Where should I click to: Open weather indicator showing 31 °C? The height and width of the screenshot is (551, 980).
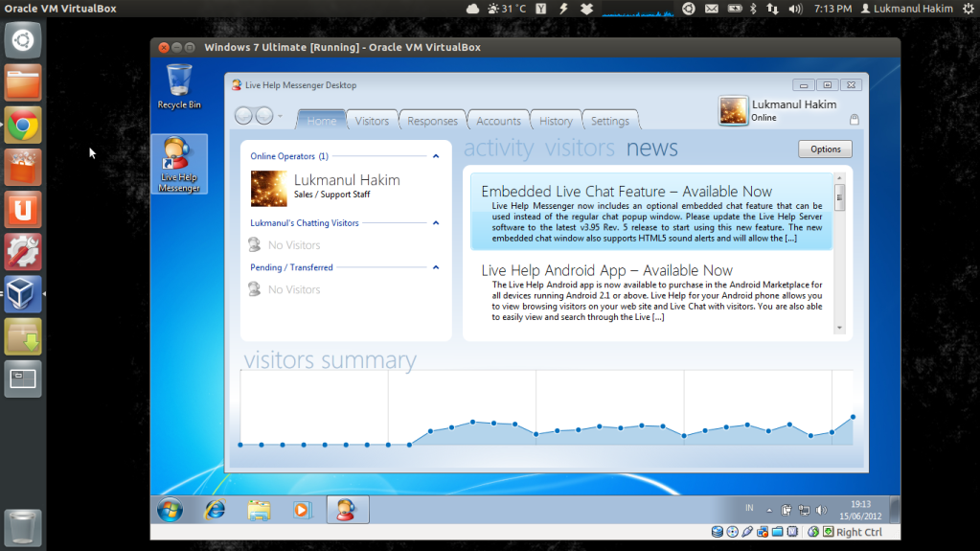click(x=507, y=9)
